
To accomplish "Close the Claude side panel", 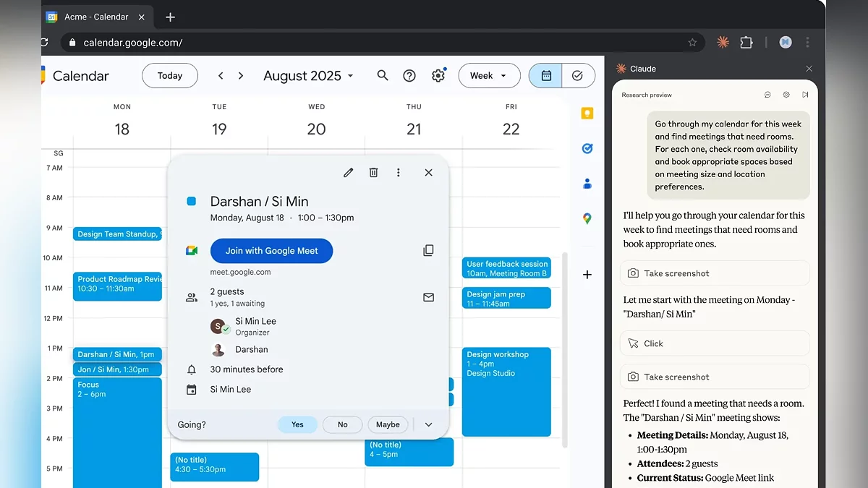I will pyautogui.click(x=809, y=69).
